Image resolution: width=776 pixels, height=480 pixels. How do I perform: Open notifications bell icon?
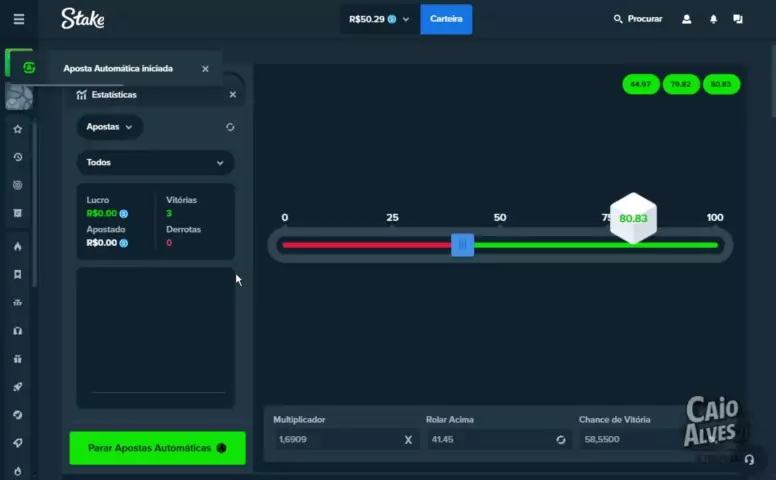[713, 19]
